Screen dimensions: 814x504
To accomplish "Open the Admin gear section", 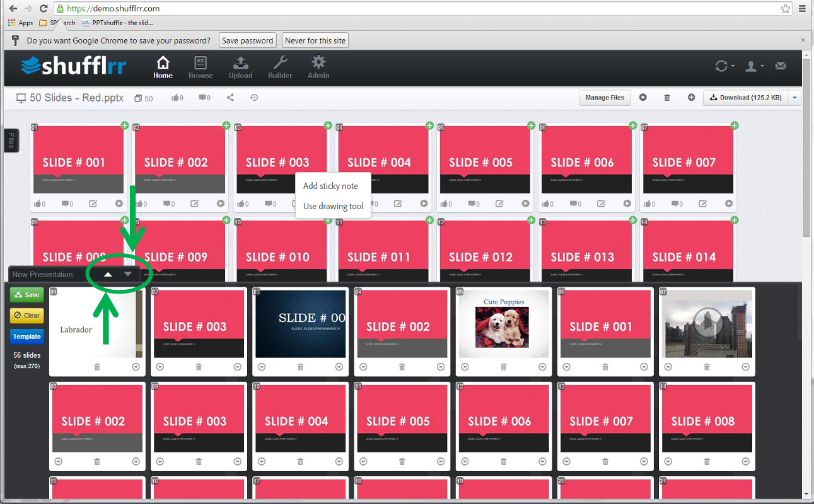I will coord(318,67).
